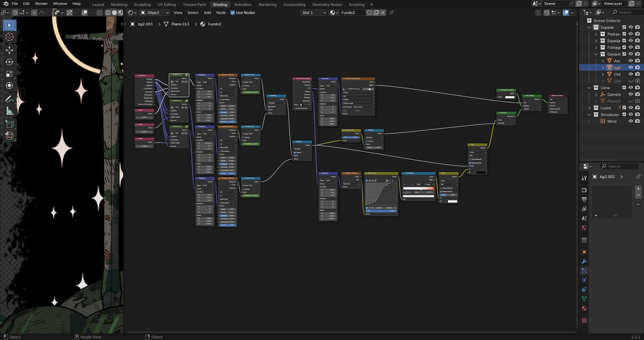The width and height of the screenshot is (644, 340).
Task: Activate the Scale tool in viewport toolbar
Action: point(9,74)
